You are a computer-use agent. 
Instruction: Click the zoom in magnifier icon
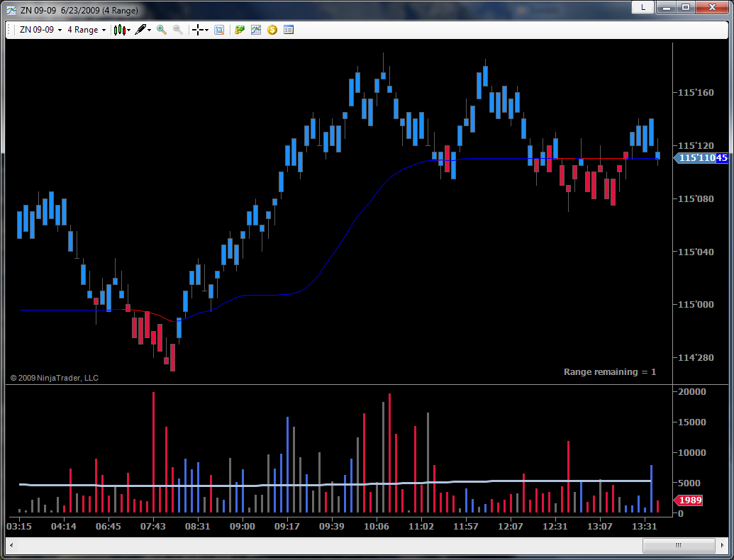coord(162,30)
